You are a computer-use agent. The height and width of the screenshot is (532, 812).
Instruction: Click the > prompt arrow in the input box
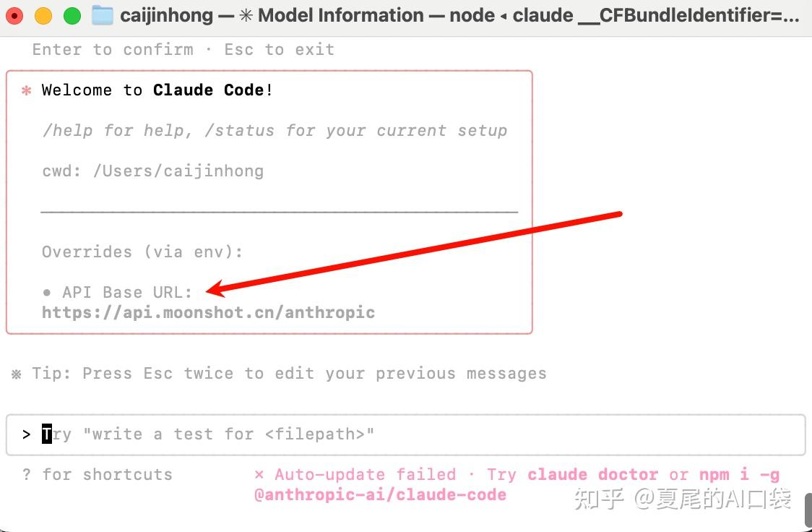coord(27,434)
